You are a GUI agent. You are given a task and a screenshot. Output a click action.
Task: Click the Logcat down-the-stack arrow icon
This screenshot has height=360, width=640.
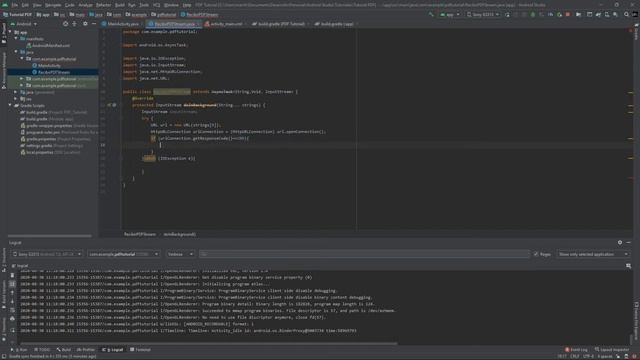click(x=12, y=301)
